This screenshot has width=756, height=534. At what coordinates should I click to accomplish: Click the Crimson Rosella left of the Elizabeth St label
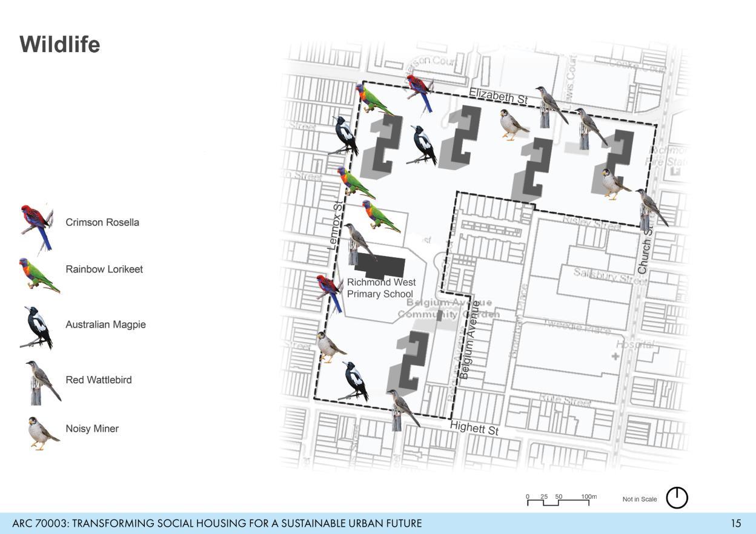(420, 93)
